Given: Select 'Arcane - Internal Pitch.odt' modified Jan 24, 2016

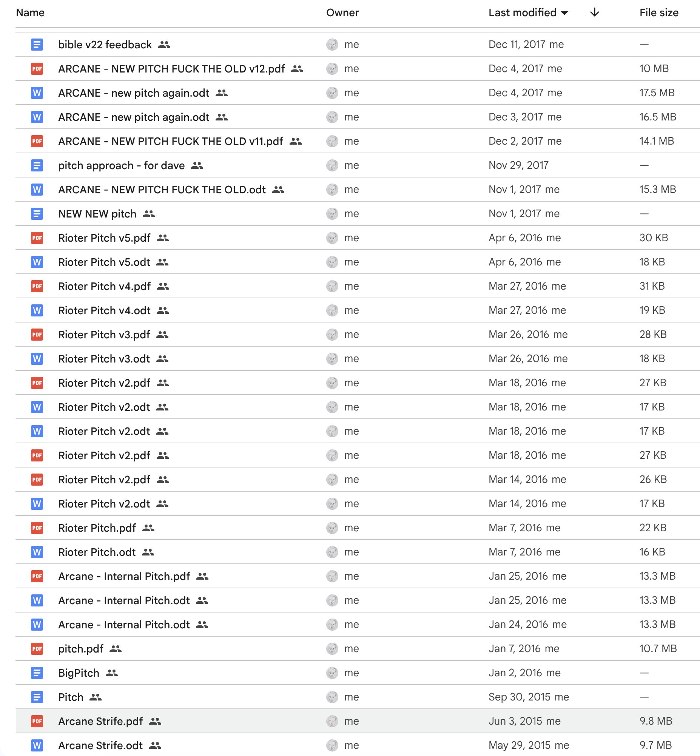Looking at the screenshot, I should [124, 625].
